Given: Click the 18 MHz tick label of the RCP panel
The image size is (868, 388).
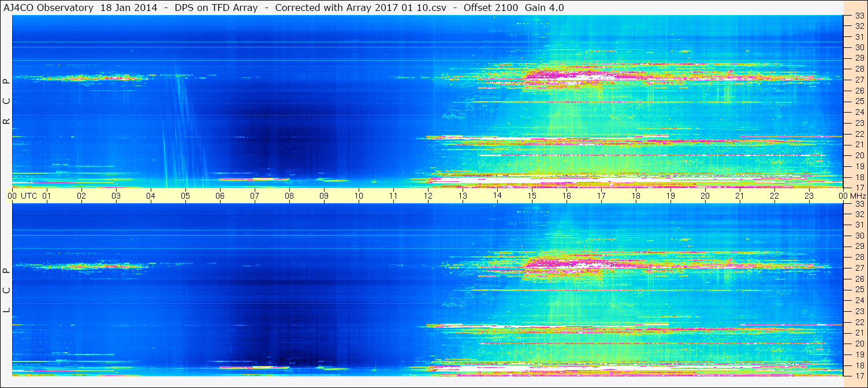Looking at the screenshot, I should [x=859, y=177].
